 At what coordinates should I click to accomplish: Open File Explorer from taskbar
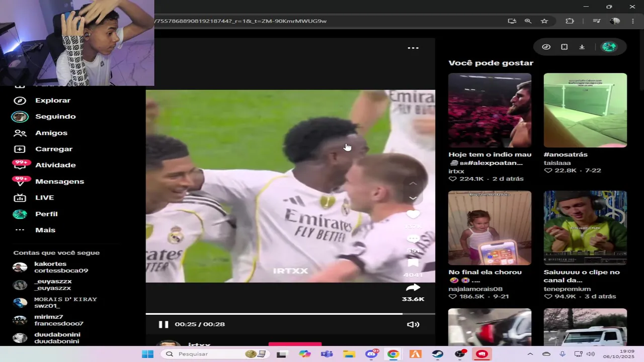pyautogui.click(x=349, y=354)
